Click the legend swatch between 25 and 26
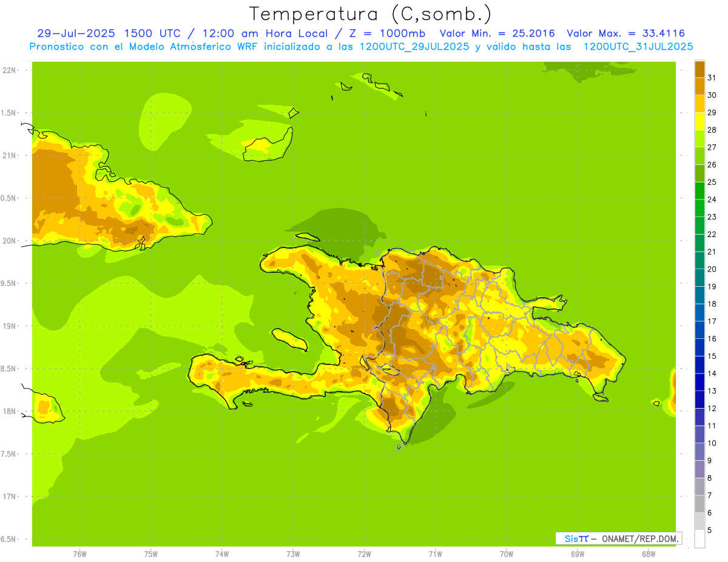Viewport: 728px width, 562px height. [699, 173]
